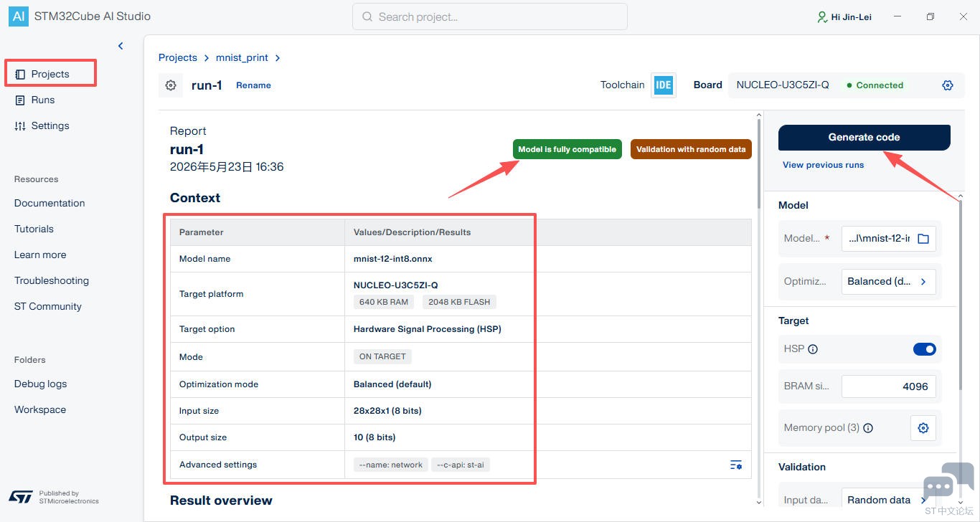The height and width of the screenshot is (522, 980).
Task: Click the Memory pool info icon
Action: point(868,428)
